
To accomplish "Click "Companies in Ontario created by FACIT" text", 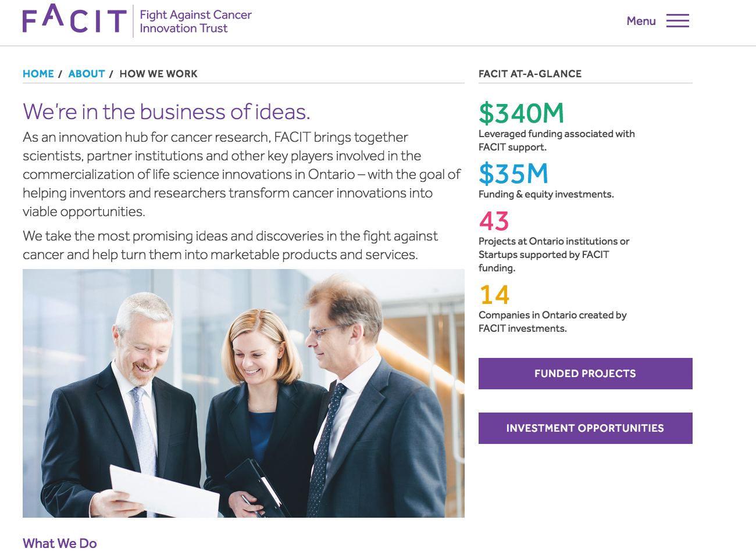I will (552, 321).
